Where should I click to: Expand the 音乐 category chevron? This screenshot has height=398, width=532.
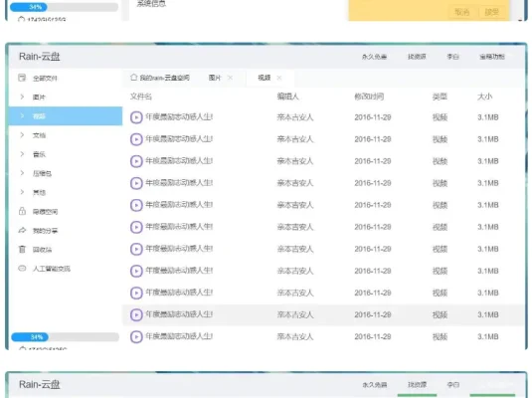tap(22, 154)
